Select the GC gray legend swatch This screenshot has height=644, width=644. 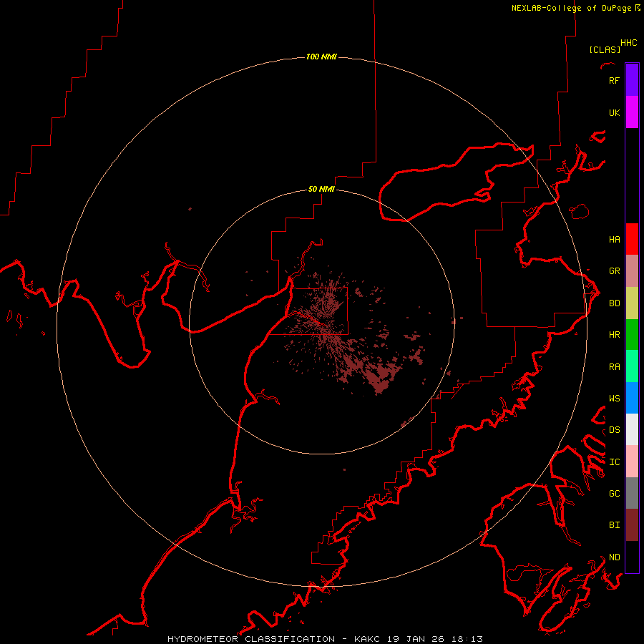pyautogui.click(x=632, y=493)
